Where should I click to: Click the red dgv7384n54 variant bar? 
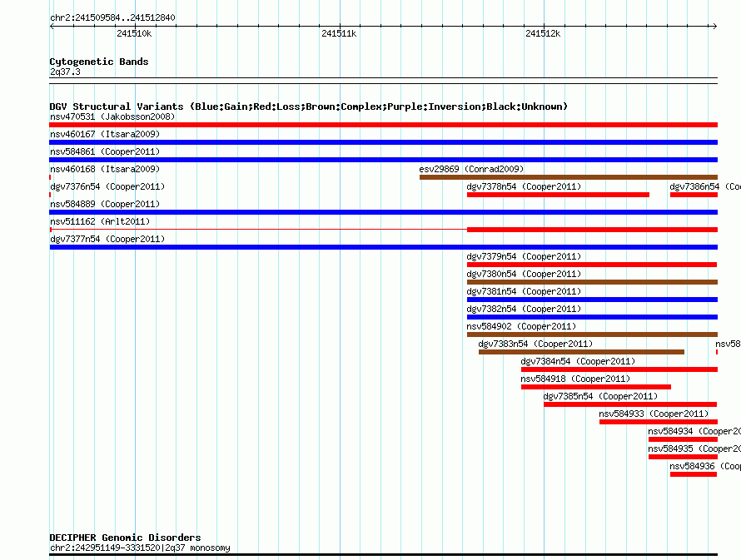[619, 369]
